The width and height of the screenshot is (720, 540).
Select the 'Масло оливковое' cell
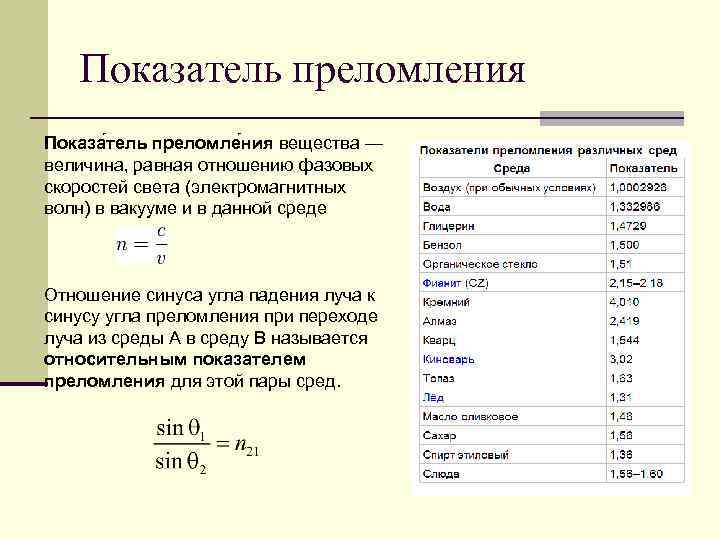[x=512, y=416]
